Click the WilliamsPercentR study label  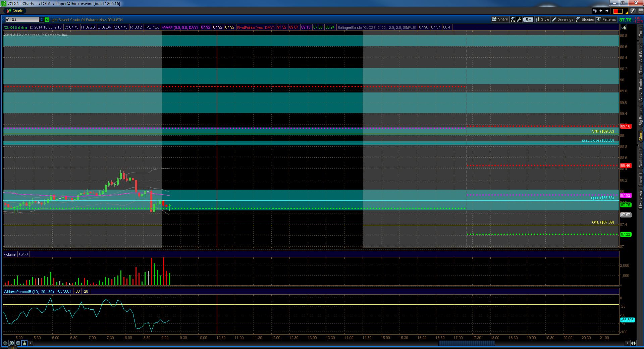pyautogui.click(x=29, y=292)
